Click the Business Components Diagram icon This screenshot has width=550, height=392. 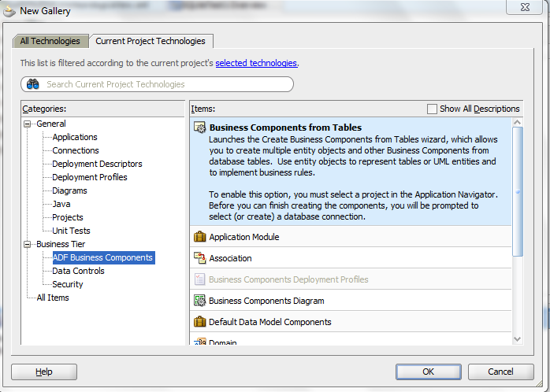[200, 301]
